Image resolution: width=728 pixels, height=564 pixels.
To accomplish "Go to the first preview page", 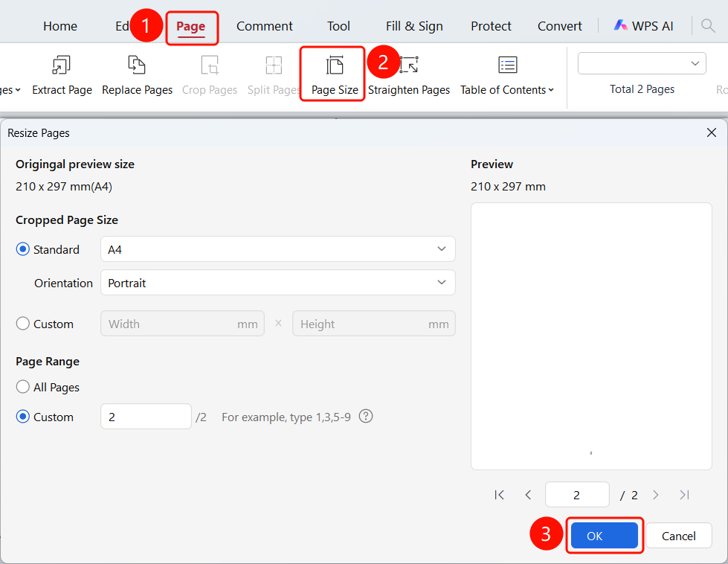I will tap(500, 495).
